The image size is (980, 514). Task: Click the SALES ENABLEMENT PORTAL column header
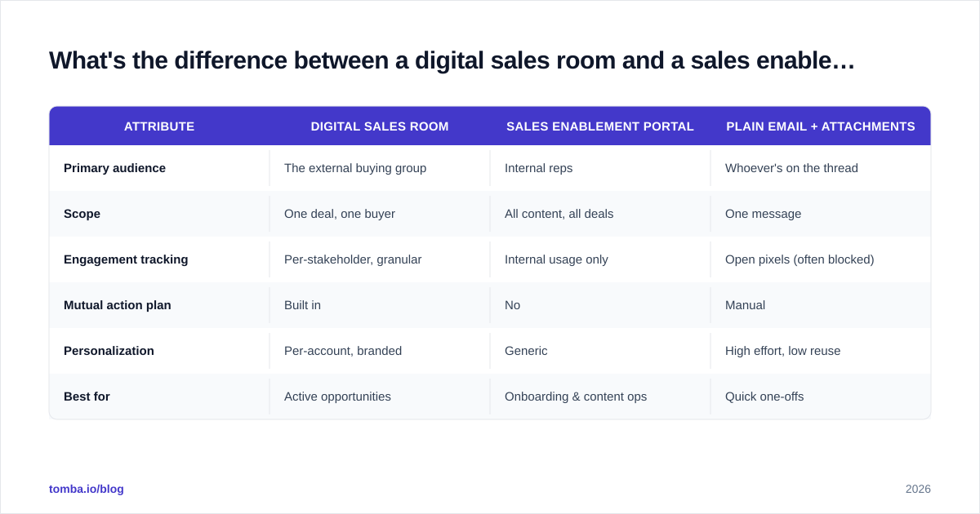[x=600, y=126]
